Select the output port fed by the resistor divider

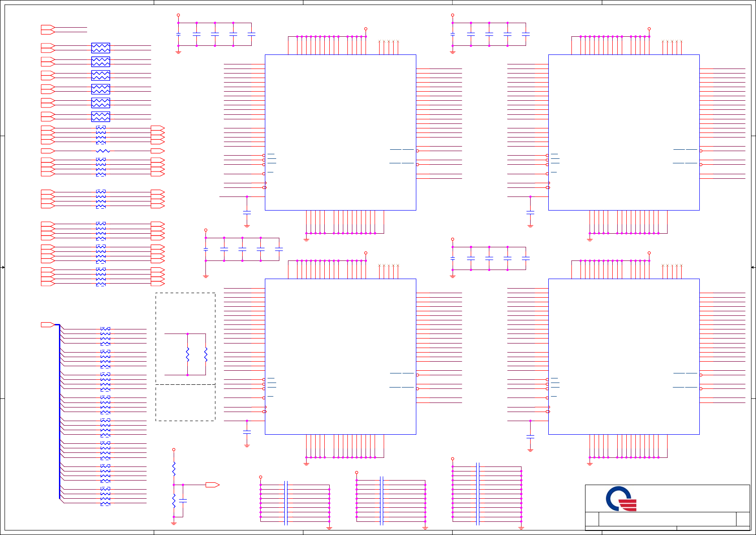coord(212,485)
